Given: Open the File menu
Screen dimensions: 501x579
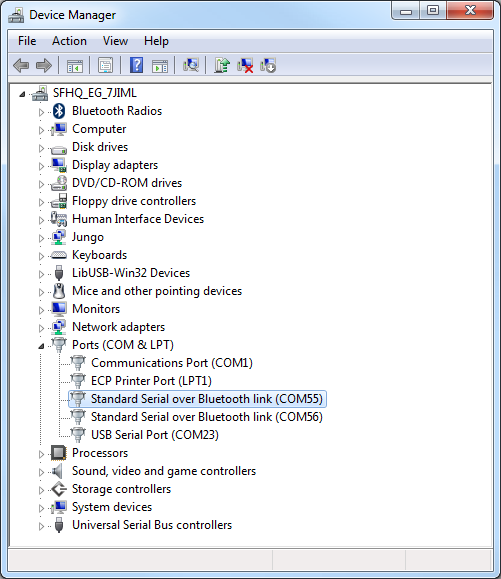Looking at the screenshot, I should pos(27,41).
